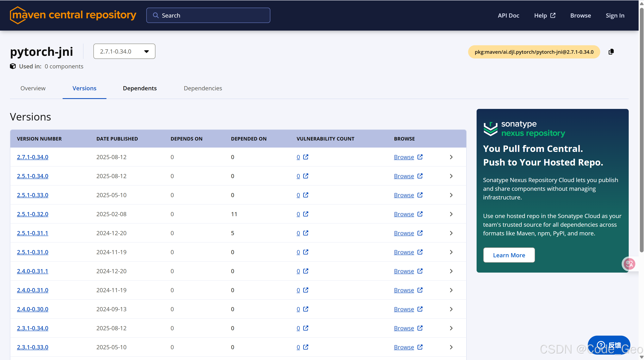Focus the Search input field

208,15
